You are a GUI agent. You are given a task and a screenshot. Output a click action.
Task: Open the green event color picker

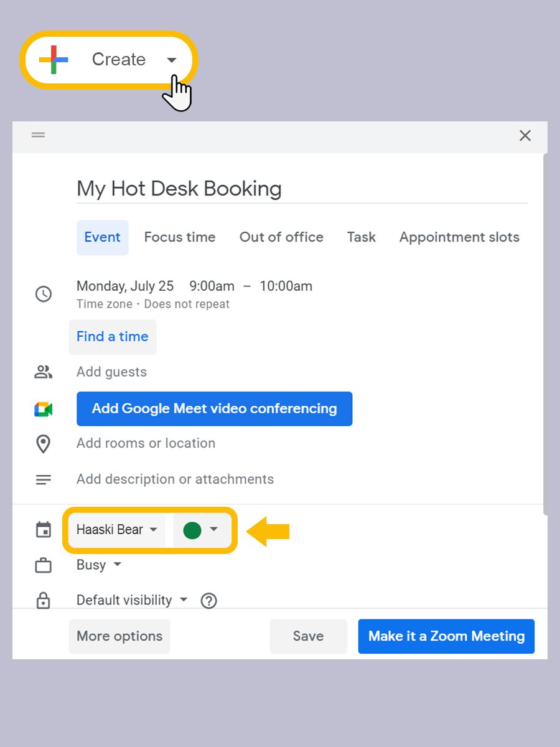point(201,530)
